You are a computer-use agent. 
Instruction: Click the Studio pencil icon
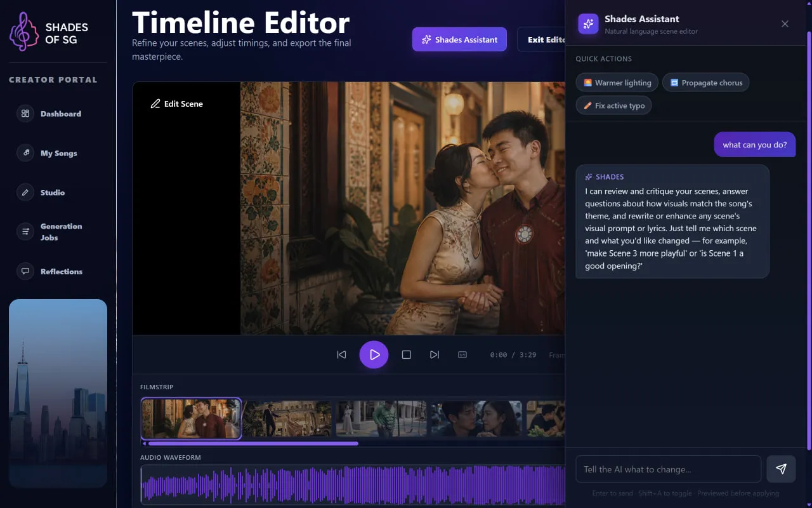click(25, 192)
